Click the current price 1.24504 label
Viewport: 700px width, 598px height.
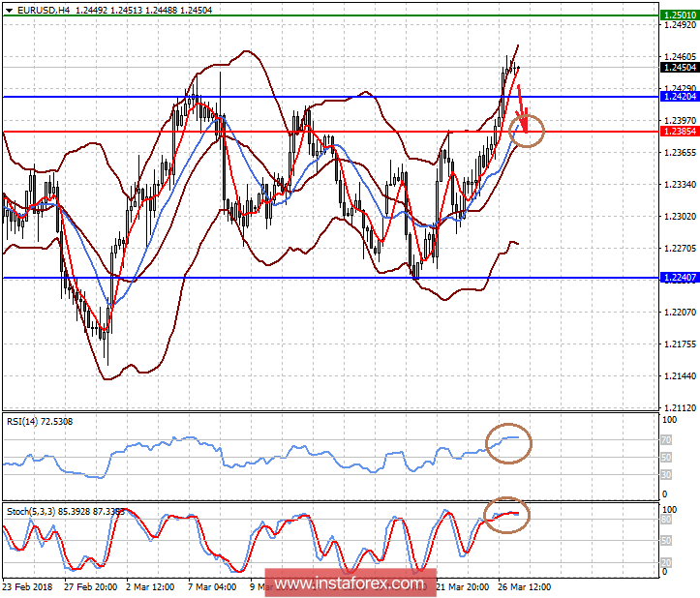pyautogui.click(x=680, y=68)
